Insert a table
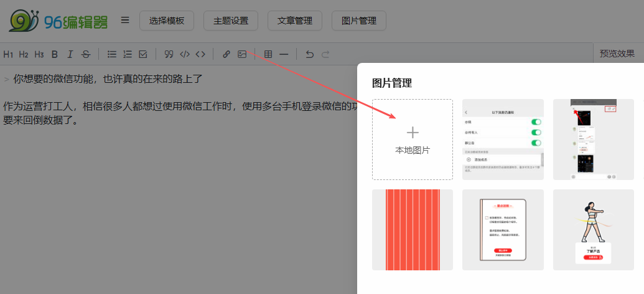Viewport: 644px width, 294px height. click(x=268, y=54)
